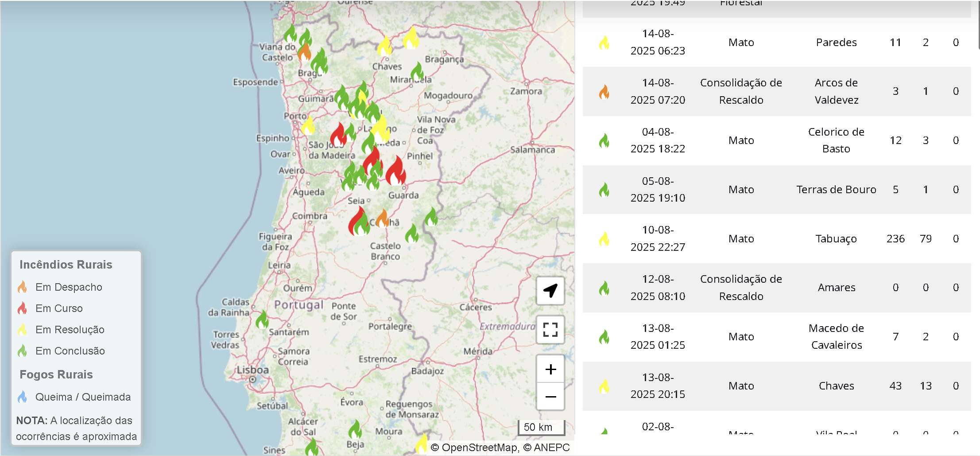The height and width of the screenshot is (456, 980).
Task: Zoom out of the map
Action: point(550,397)
